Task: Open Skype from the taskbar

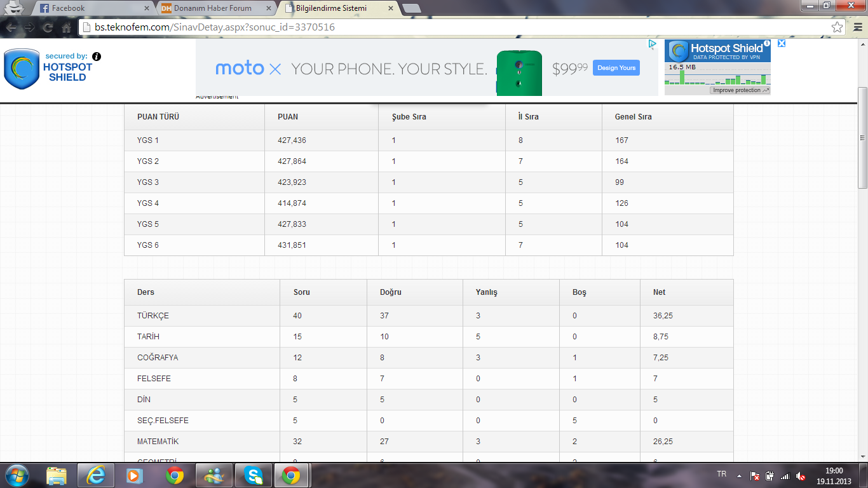Action: point(255,475)
